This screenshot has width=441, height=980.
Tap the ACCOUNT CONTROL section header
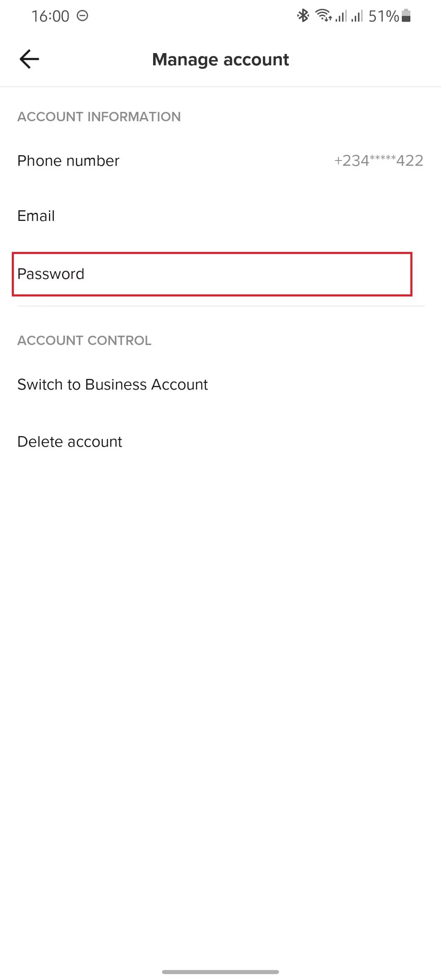tap(84, 341)
